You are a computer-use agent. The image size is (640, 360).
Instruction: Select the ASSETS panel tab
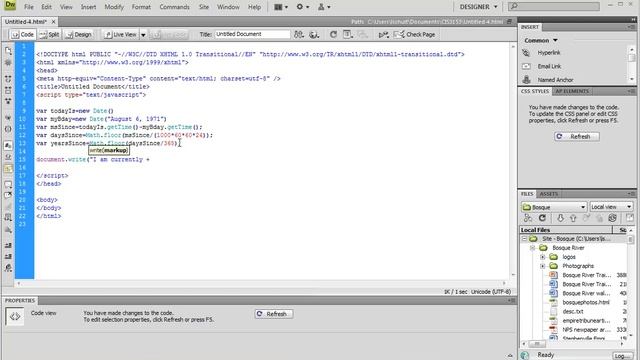pyautogui.click(x=549, y=194)
